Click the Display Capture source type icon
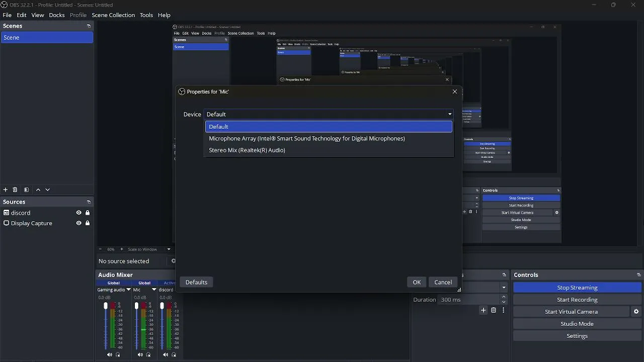The image size is (644, 362). tap(6, 223)
